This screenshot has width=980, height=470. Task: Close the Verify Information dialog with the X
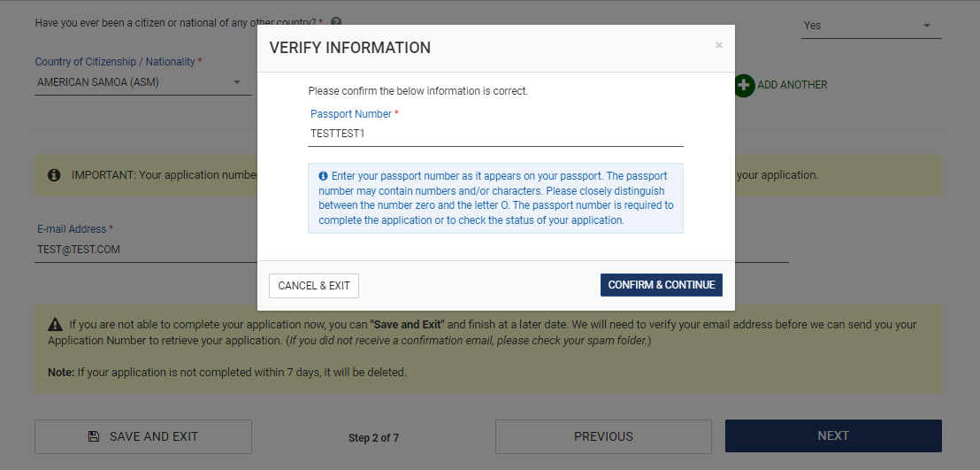pos(719,45)
